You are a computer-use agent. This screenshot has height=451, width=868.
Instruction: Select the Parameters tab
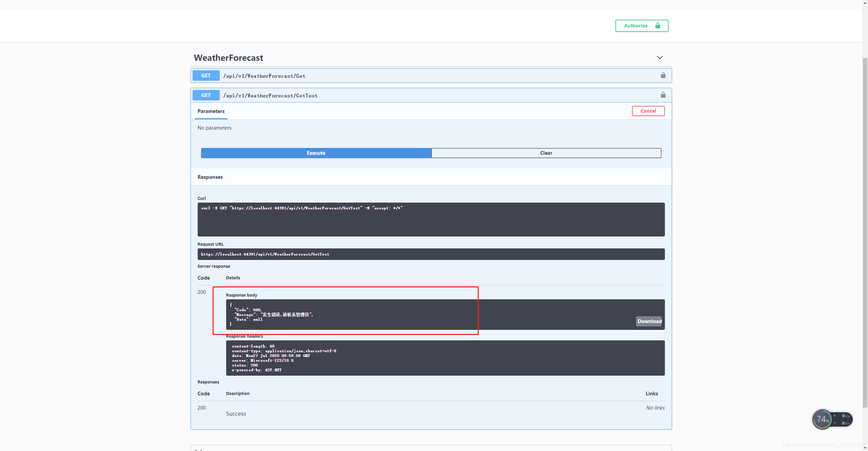[x=211, y=111]
